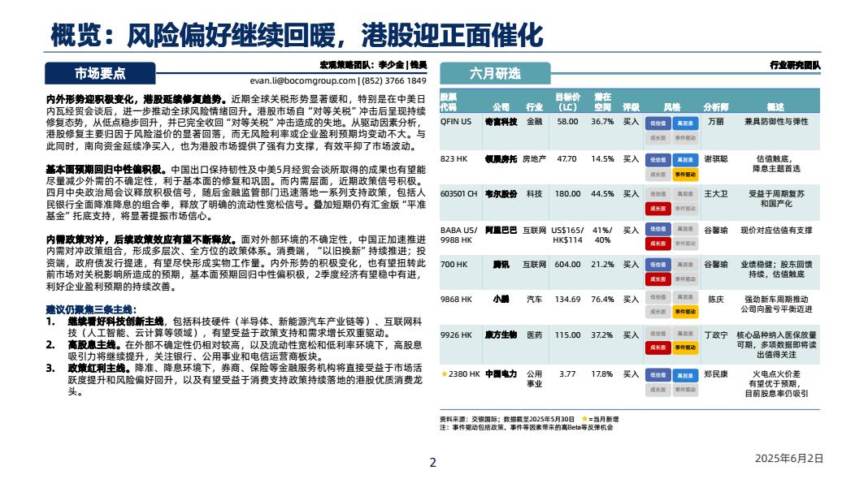Click the grey 成长股 tag in the 2380 HK row

pos(658,390)
